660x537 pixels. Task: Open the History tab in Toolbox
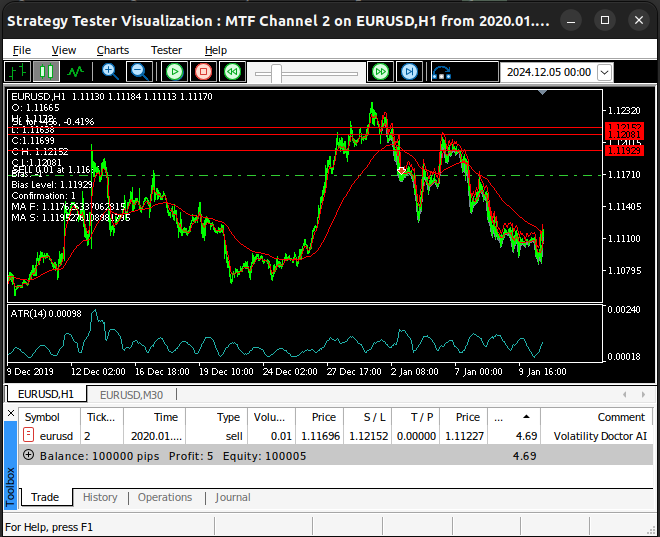point(100,497)
